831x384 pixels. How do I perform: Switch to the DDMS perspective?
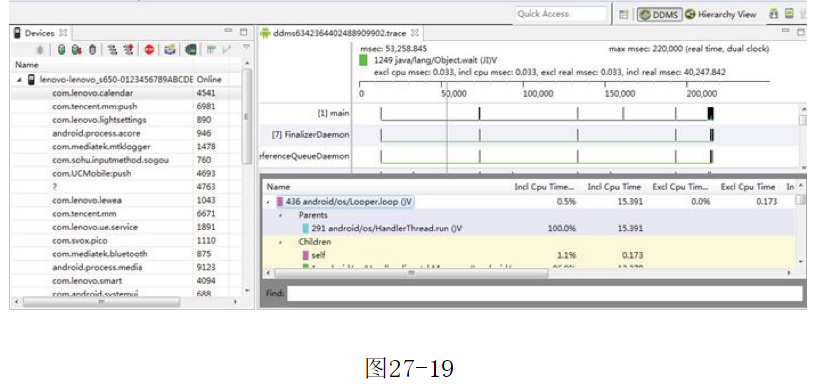tap(659, 15)
